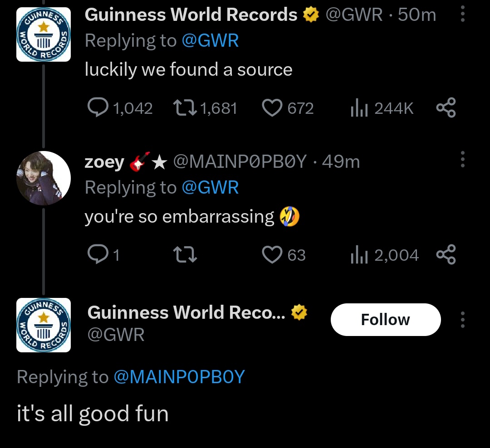
Task: Open the @GWR link in zoey's reply
Action: click(210, 187)
